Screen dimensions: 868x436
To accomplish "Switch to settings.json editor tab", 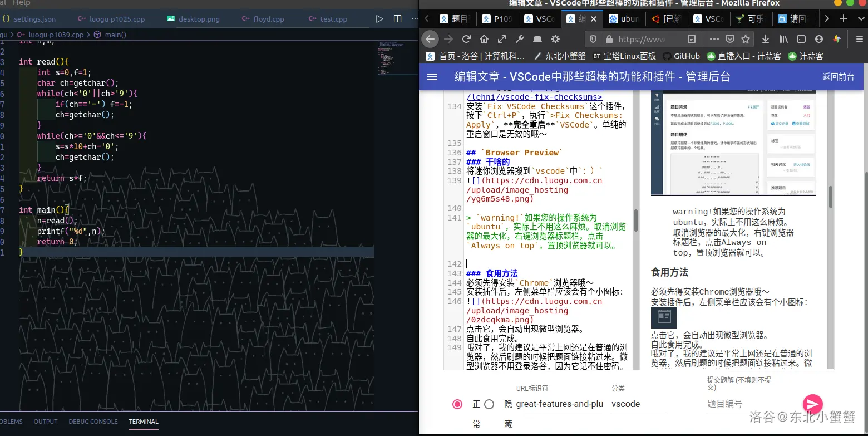I will pyautogui.click(x=29, y=18).
